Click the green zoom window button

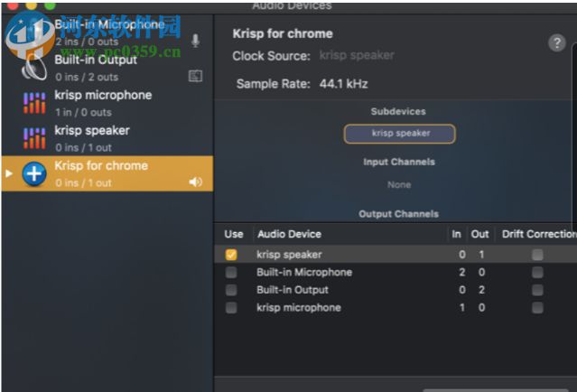(50, 5)
